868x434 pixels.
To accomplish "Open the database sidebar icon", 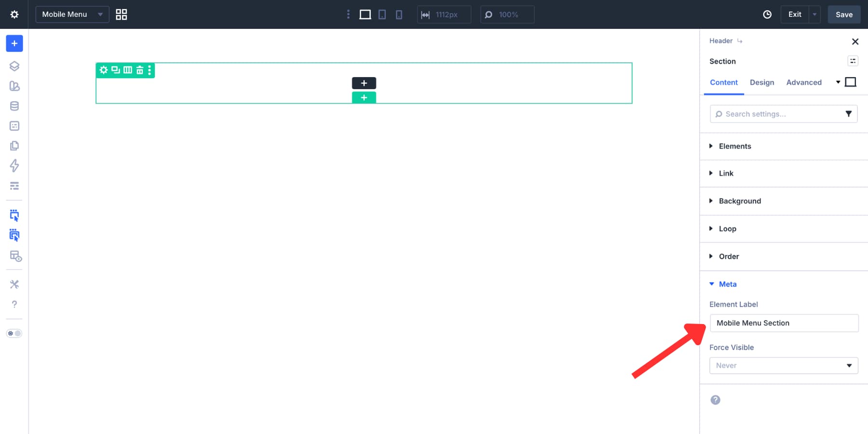I will 14,106.
